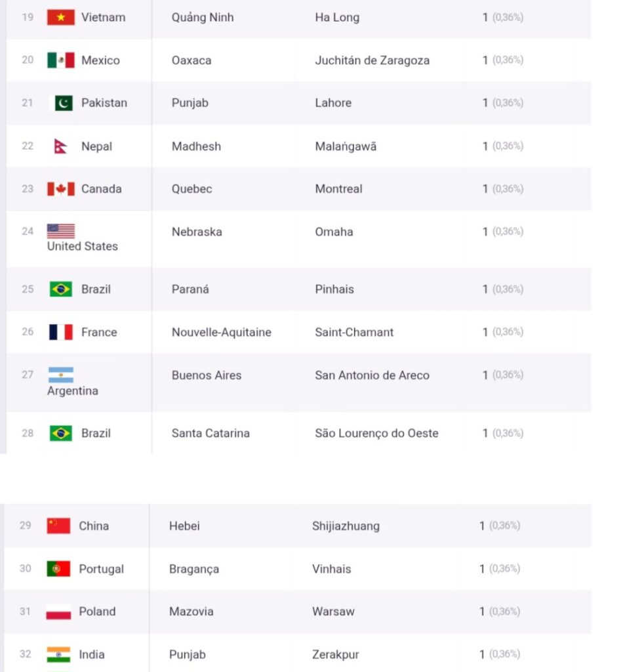This screenshot has height=672, width=644.
Task: Click the United States flag icon
Action: click(61, 231)
